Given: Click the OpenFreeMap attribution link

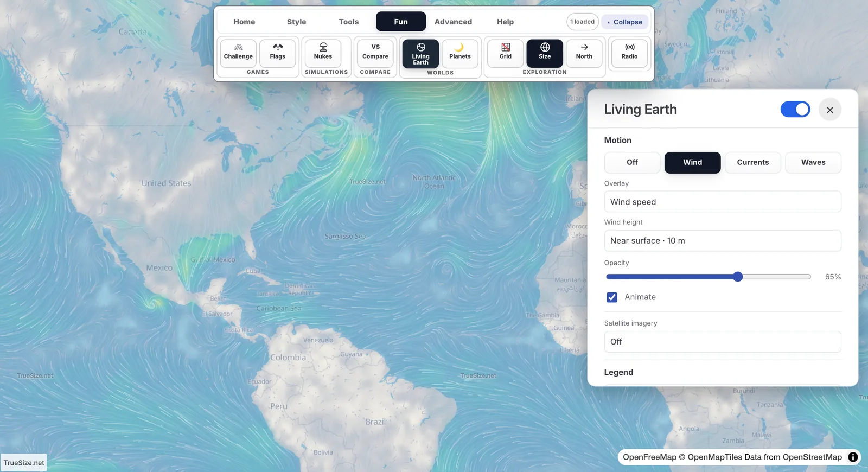Looking at the screenshot, I should click(x=649, y=457).
